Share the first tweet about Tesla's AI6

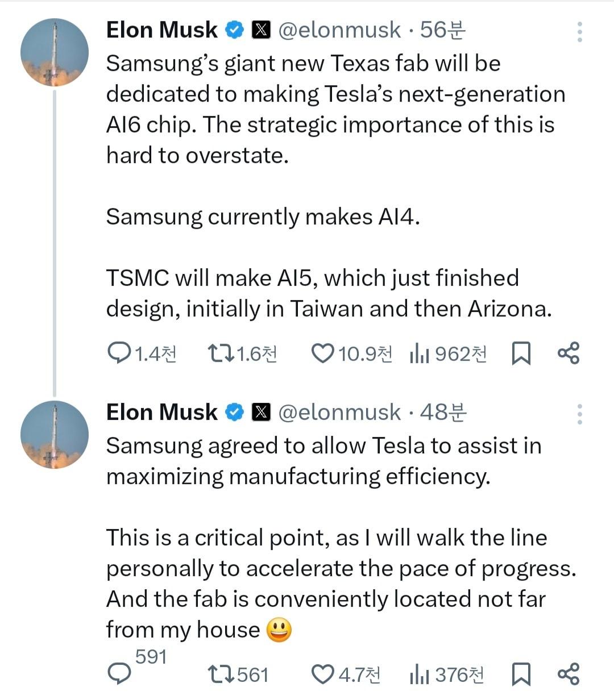coord(568,353)
